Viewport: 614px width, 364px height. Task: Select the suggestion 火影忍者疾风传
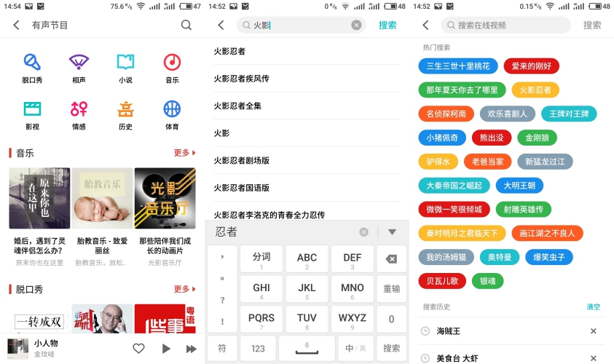pyautogui.click(x=242, y=79)
